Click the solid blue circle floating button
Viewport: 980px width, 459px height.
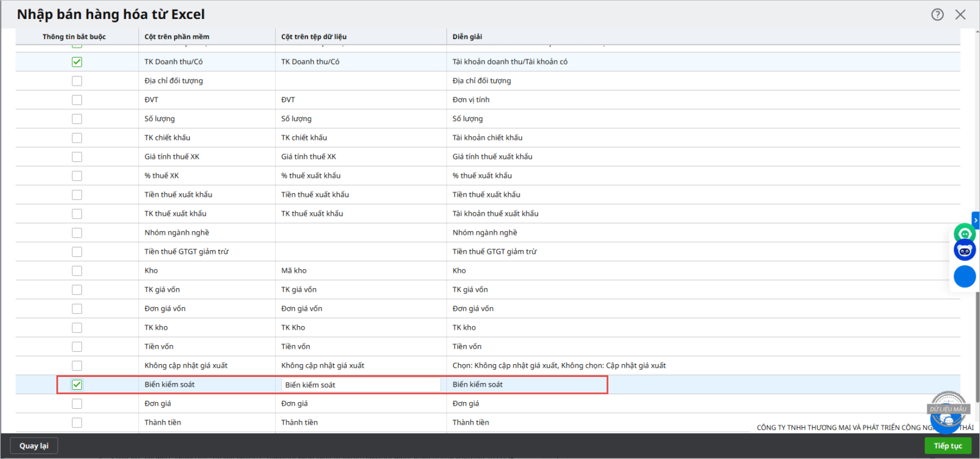tap(965, 276)
